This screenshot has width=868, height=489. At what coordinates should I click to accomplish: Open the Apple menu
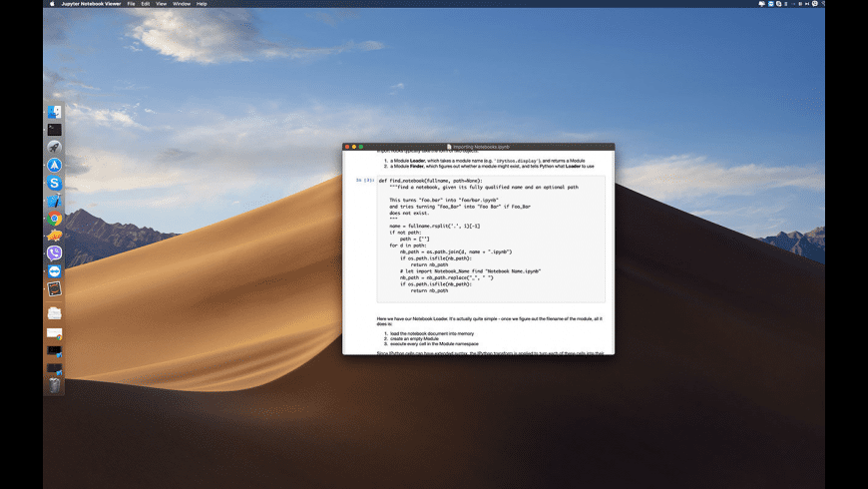tap(50, 4)
